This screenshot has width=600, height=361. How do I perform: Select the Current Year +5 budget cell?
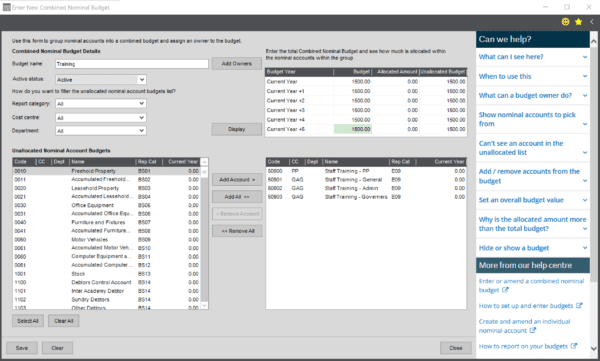(352, 129)
